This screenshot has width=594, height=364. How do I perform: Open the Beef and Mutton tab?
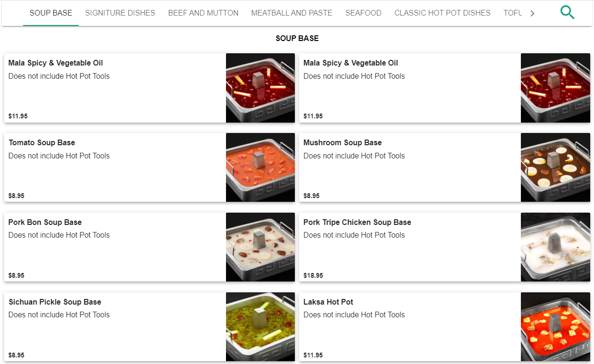203,13
